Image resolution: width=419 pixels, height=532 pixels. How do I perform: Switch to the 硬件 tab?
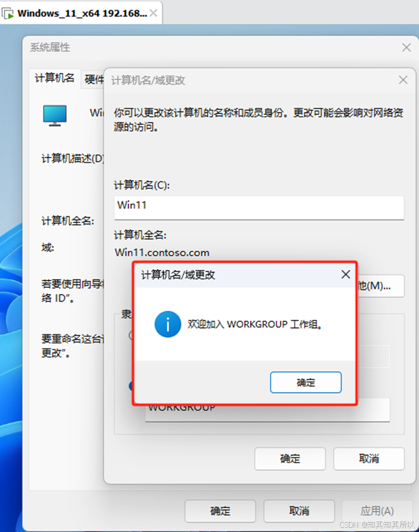(93, 79)
